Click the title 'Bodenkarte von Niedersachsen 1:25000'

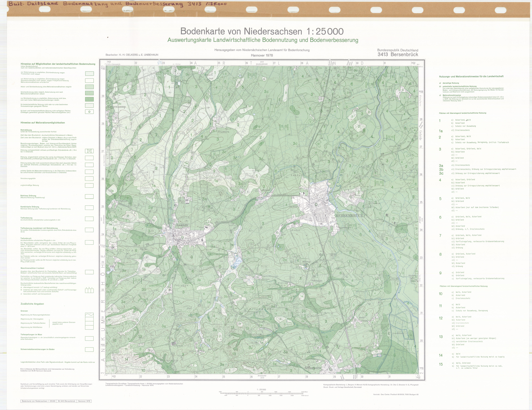(262, 31)
